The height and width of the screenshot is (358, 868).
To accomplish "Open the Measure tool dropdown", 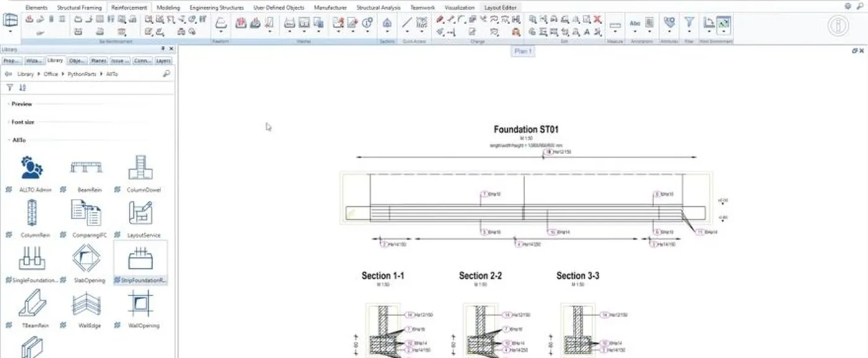I will point(615,31).
